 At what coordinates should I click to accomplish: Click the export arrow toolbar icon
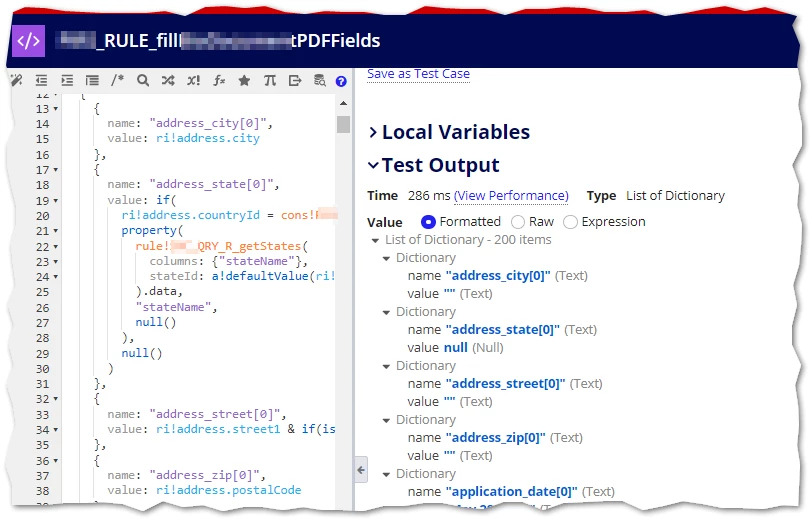[x=295, y=80]
